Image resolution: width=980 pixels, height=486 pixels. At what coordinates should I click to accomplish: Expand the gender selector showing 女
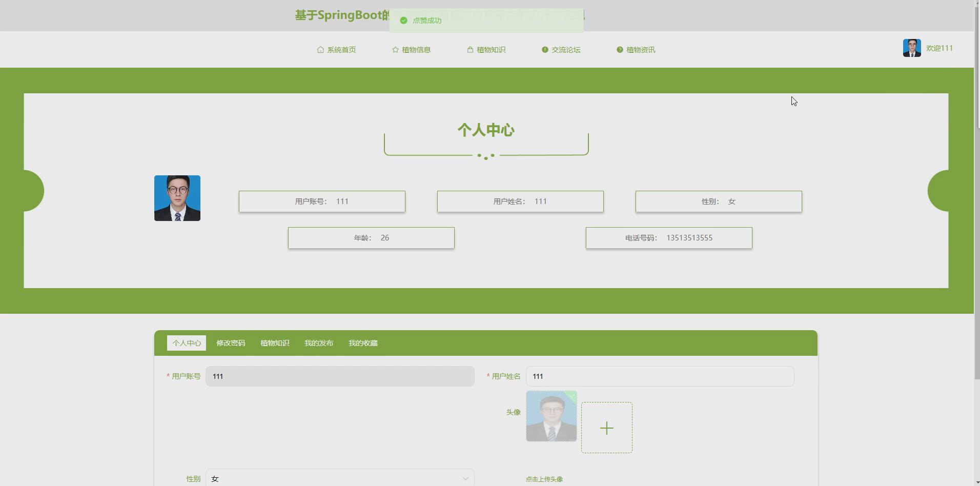[340, 478]
